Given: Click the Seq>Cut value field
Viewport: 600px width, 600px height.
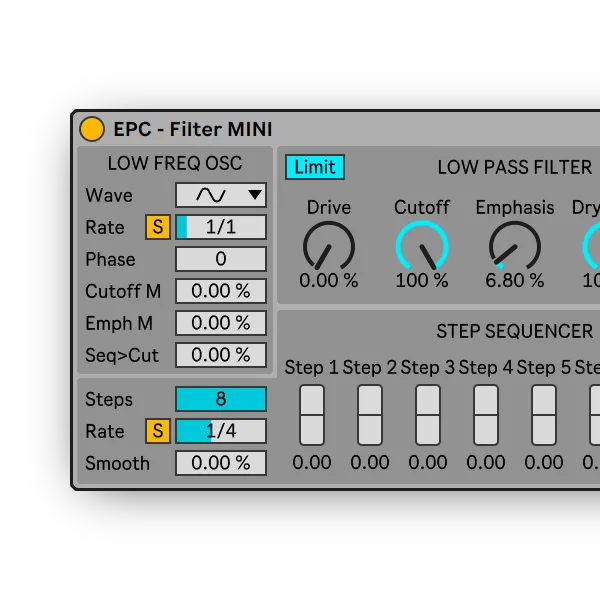Looking at the screenshot, I should coord(221,355).
